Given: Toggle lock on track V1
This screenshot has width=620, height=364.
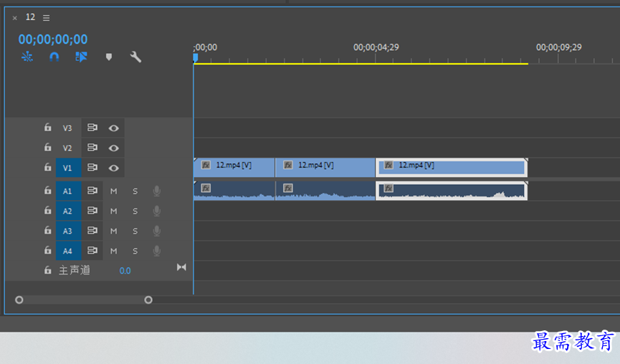Looking at the screenshot, I should 48,167.
